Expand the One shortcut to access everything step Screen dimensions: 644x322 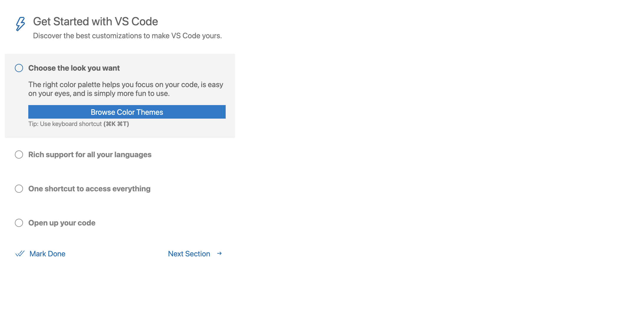pos(89,189)
